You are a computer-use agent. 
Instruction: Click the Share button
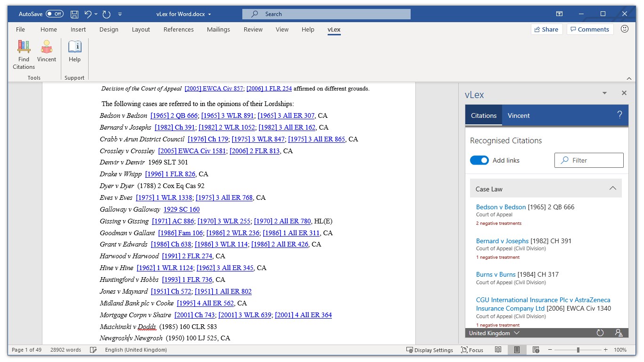pos(546,29)
